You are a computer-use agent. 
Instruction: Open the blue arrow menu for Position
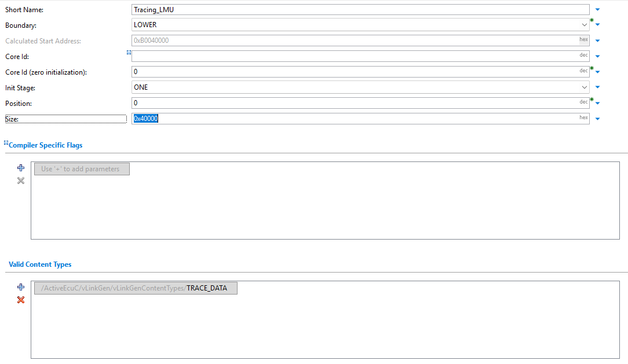pyautogui.click(x=597, y=103)
